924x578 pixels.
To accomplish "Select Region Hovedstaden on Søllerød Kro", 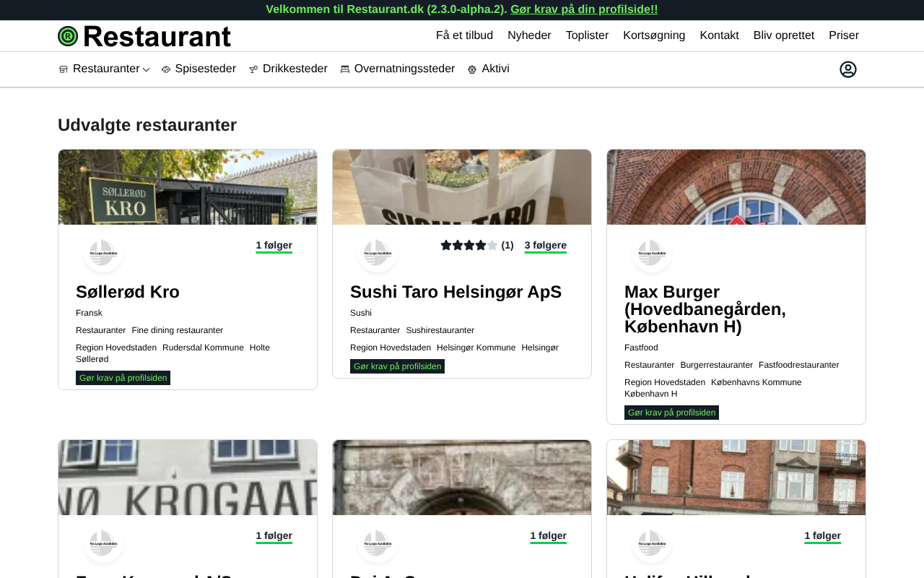I will click(x=116, y=348).
